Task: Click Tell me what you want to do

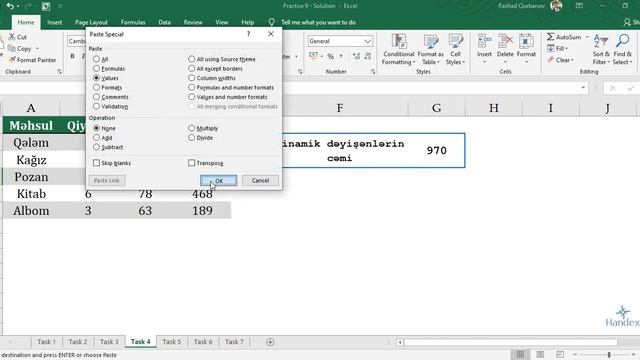Action: [318, 22]
